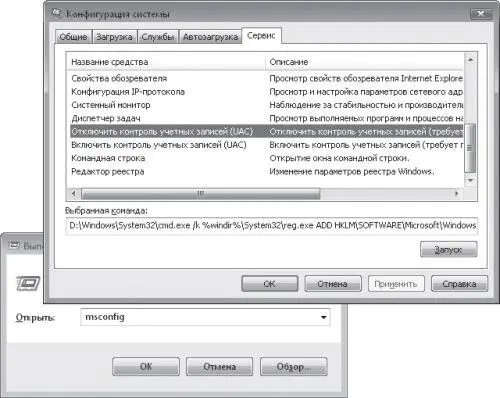The width and height of the screenshot is (500, 398).
Task: Open the Загрузка tab
Action: point(114,37)
